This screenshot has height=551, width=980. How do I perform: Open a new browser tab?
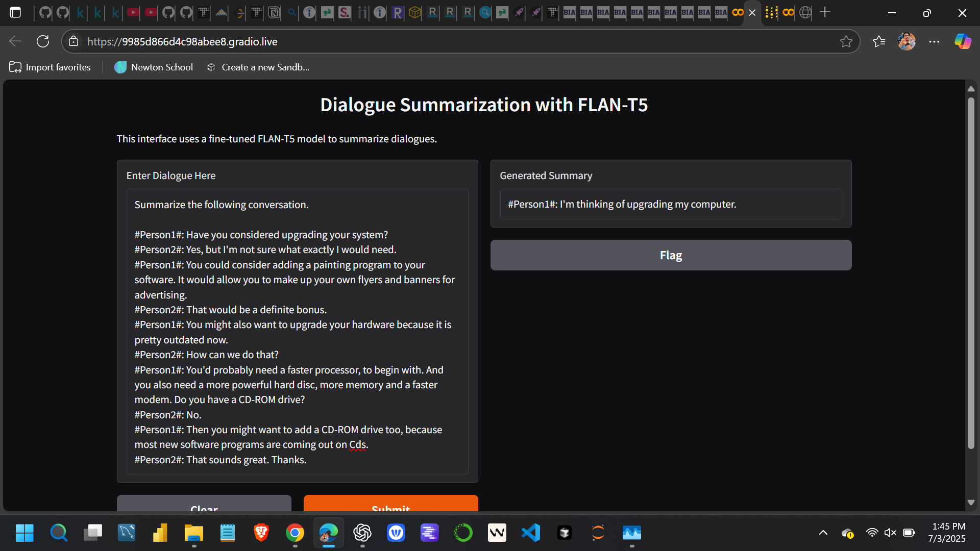click(825, 12)
